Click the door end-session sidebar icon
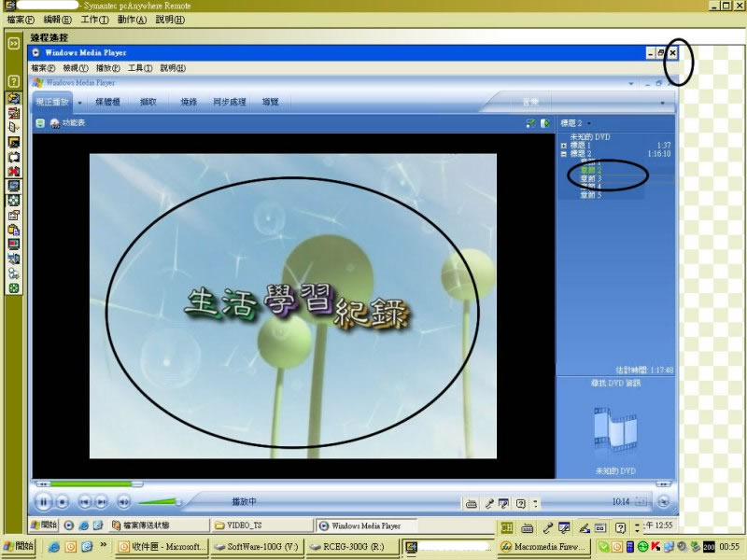Viewport: 747px width, 560px height. click(x=14, y=127)
